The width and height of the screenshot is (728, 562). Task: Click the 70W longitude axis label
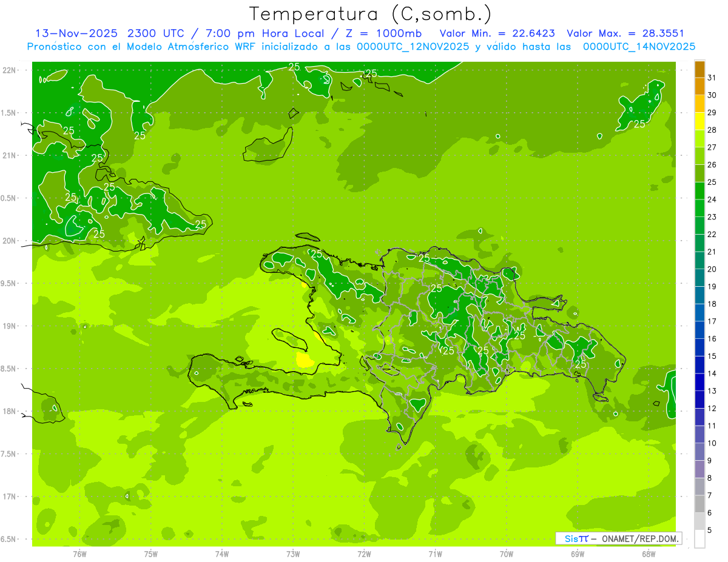[507, 554]
